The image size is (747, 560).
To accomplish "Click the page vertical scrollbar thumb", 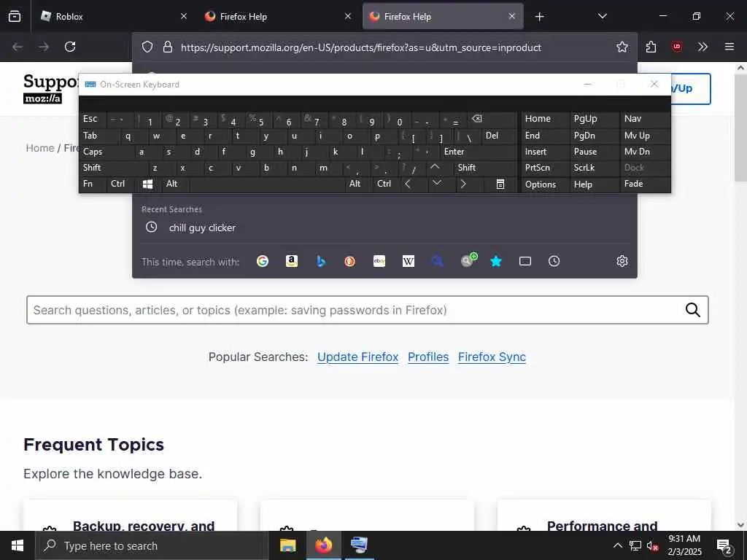I will pyautogui.click(x=740, y=128).
